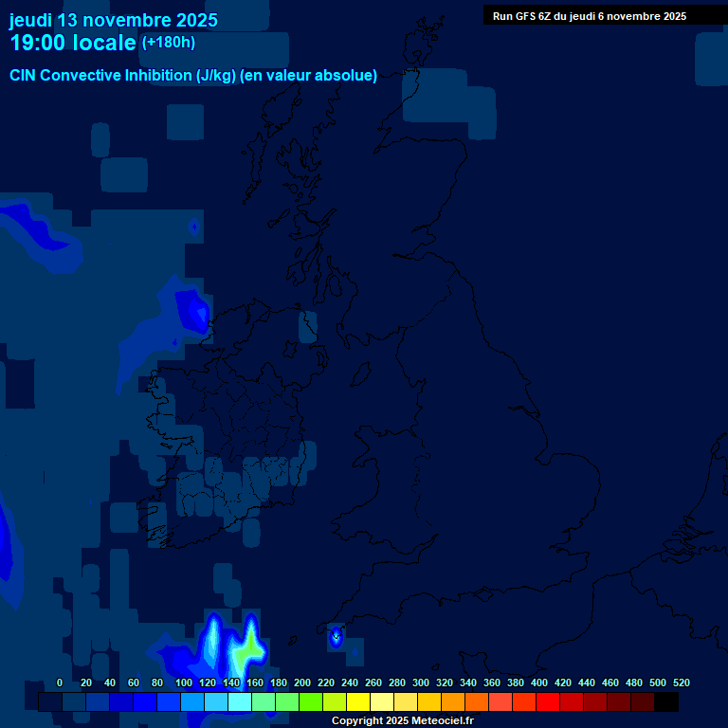Click the legend value "380"
The width and height of the screenshot is (728, 728).
pyautogui.click(x=515, y=682)
